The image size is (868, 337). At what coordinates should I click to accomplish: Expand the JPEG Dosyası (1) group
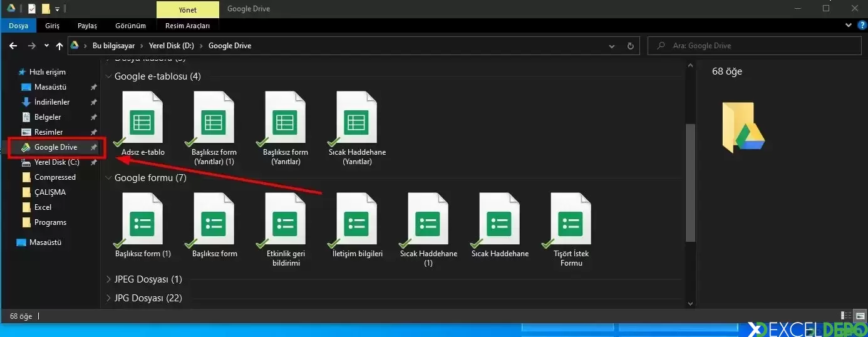tap(109, 279)
